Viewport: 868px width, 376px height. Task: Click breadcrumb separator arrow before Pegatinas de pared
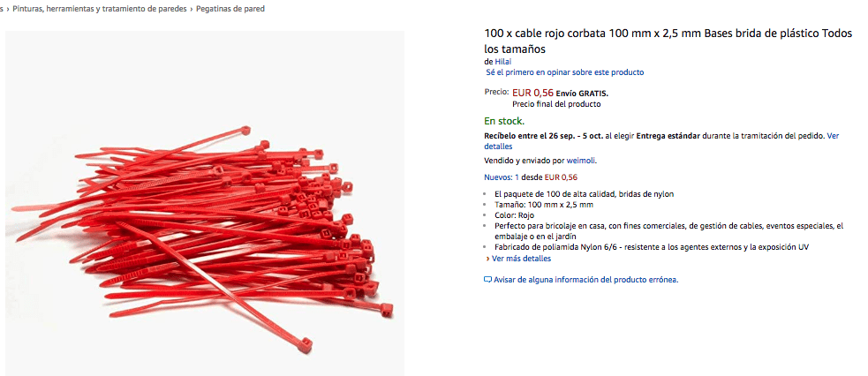click(x=191, y=9)
